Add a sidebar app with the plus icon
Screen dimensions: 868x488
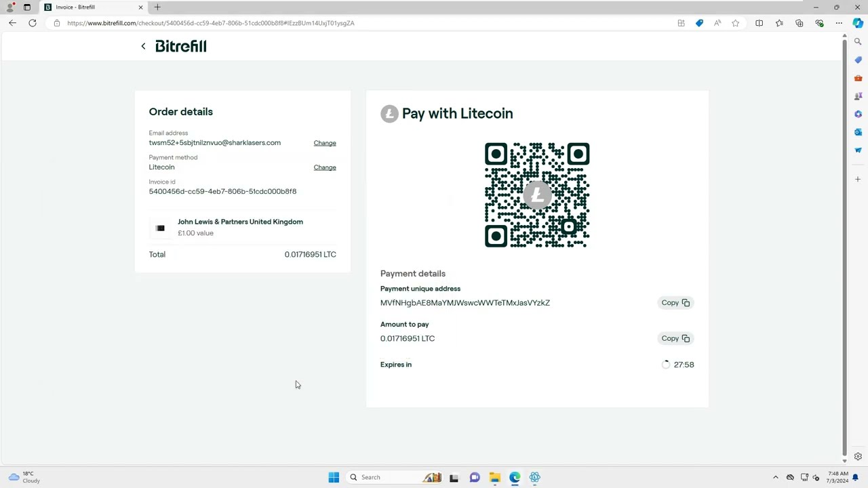[858, 179]
